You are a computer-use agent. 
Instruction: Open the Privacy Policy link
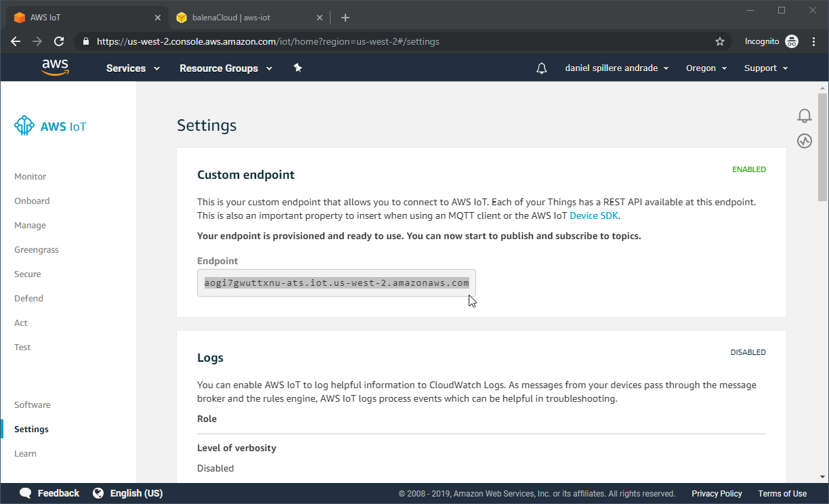pyautogui.click(x=717, y=494)
